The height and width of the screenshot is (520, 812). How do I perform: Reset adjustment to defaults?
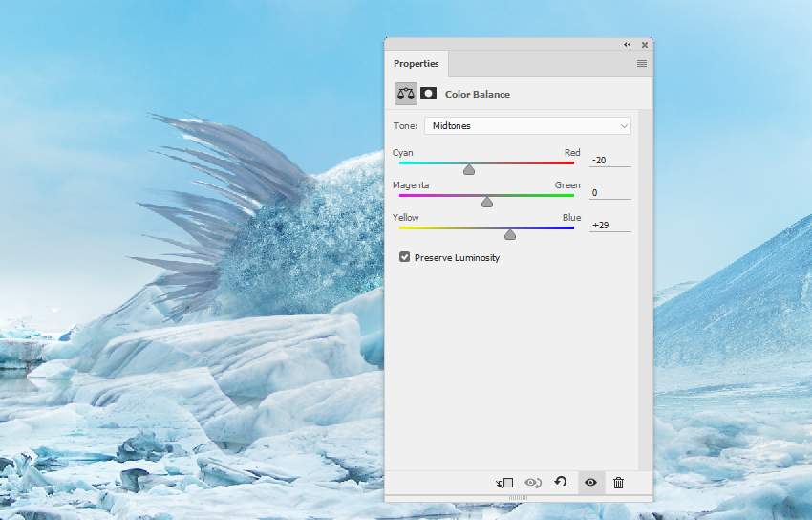(561, 483)
